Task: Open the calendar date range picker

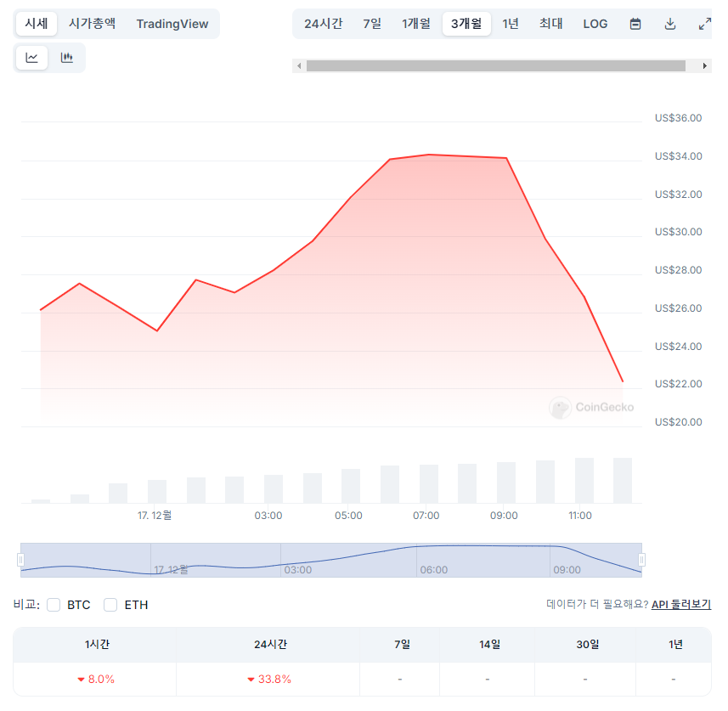Action: 635,24
